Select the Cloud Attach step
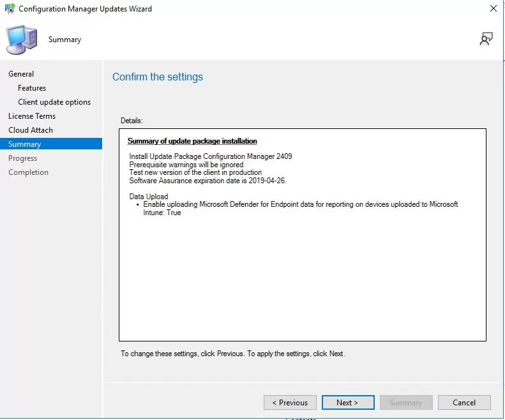Viewport: 505px width, 420px height. pyautogui.click(x=31, y=130)
